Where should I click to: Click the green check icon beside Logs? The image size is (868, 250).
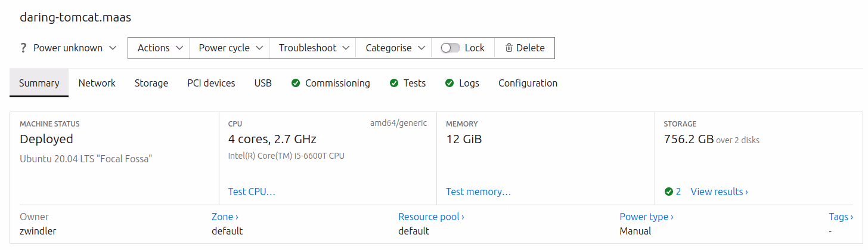[x=449, y=84]
